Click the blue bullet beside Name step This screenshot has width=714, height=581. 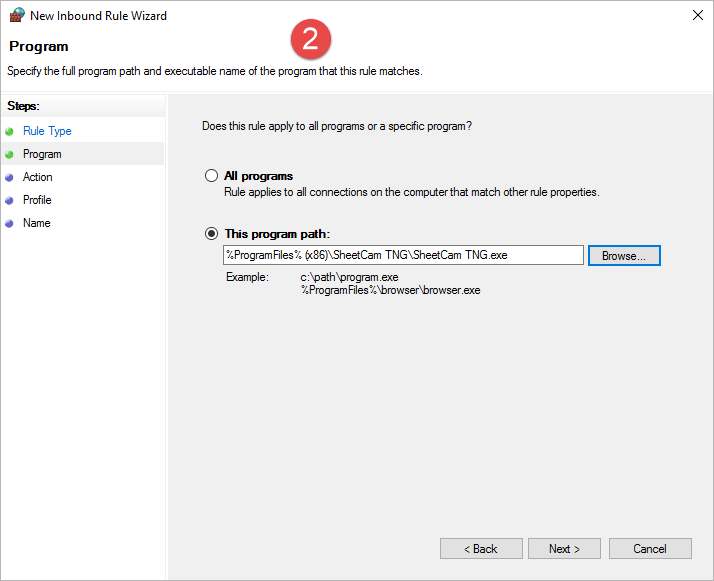[x=10, y=223]
